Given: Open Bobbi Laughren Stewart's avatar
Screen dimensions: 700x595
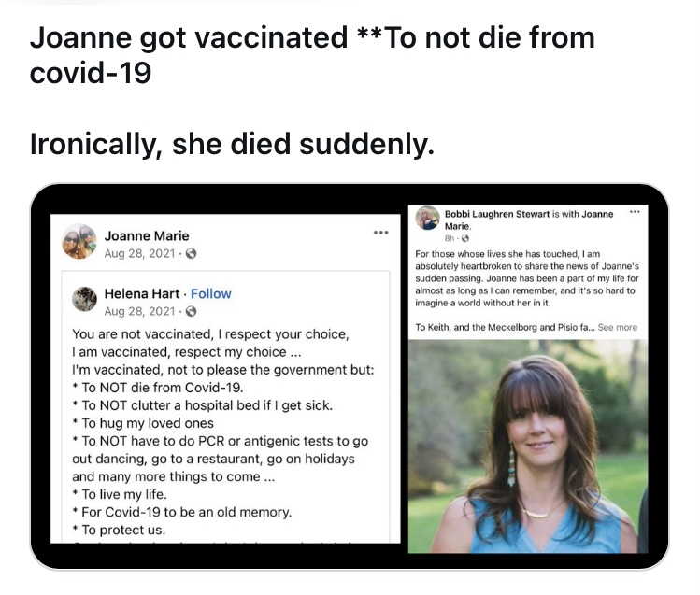Looking at the screenshot, I should click(428, 218).
